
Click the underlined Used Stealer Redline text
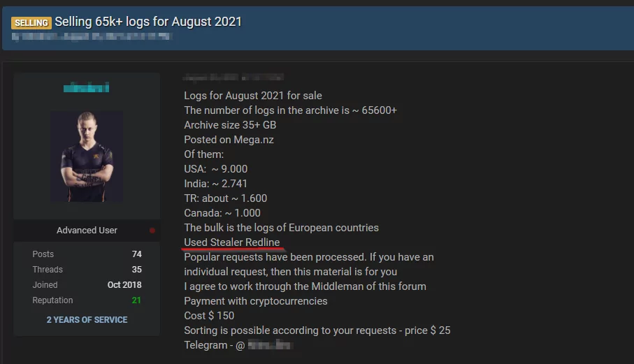click(231, 242)
